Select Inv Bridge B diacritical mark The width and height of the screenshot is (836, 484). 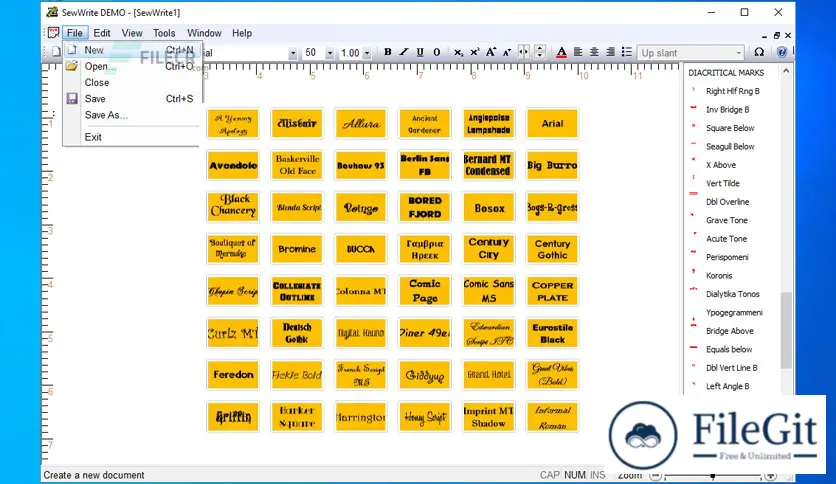[727, 110]
